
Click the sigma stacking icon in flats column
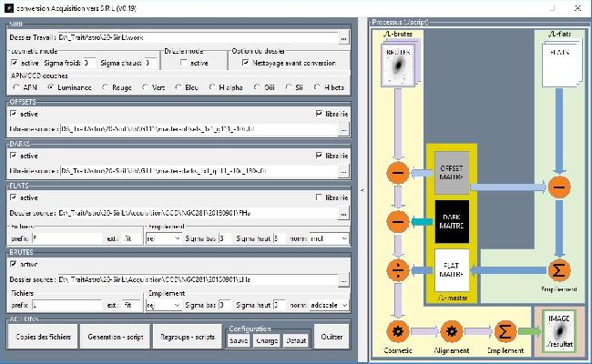559,270
